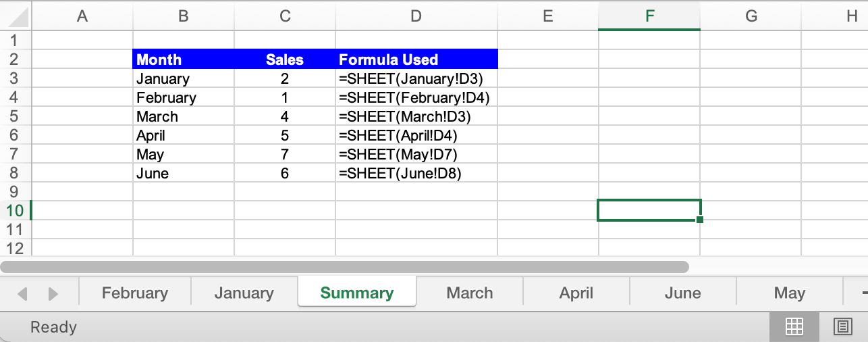Select cell with =SHEET(March!D3)
Screen dimensions: 868x342
[416, 116]
